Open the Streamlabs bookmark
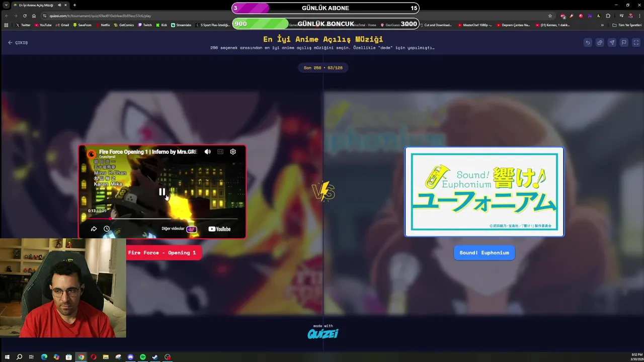This screenshot has width=644, height=362. [x=181, y=25]
